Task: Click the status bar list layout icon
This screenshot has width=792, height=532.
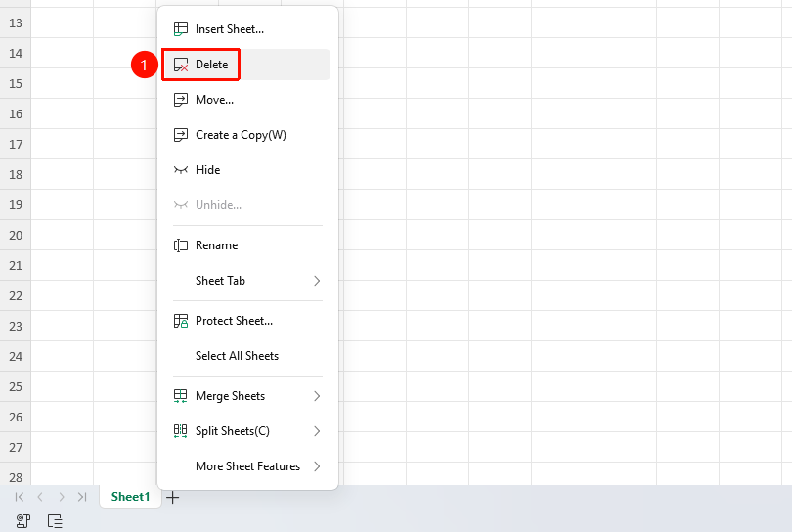Action: (55, 521)
